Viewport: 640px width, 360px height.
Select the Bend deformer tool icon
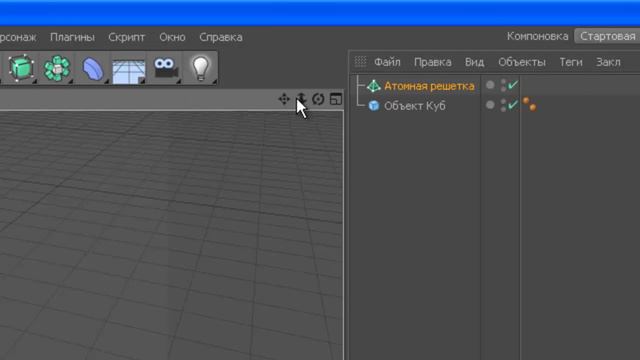pos(93,69)
